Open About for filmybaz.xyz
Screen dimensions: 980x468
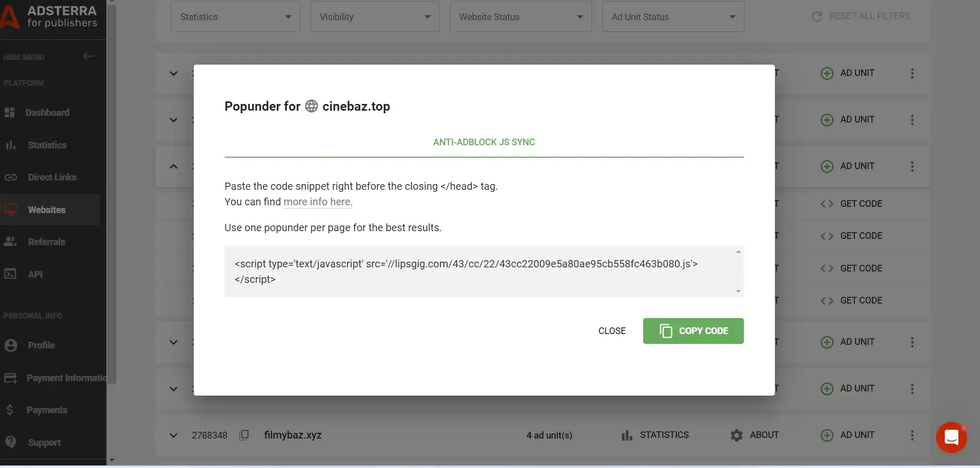755,435
